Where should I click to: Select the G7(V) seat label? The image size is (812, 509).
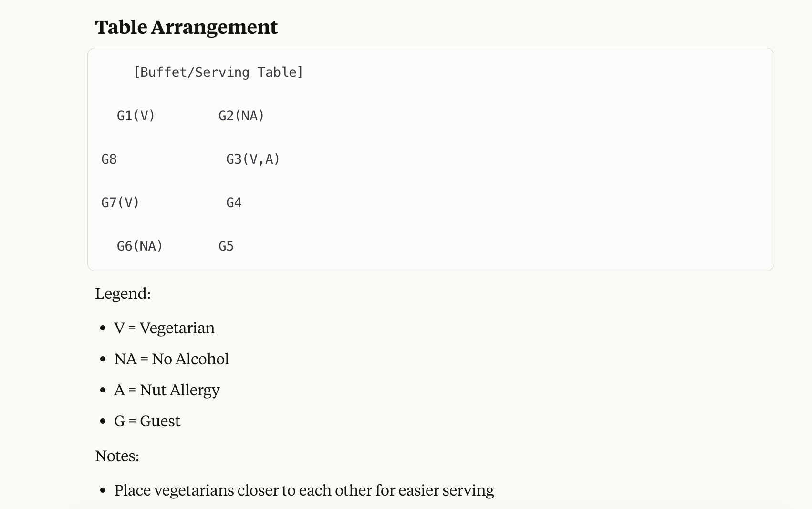click(x=120, y=203)
